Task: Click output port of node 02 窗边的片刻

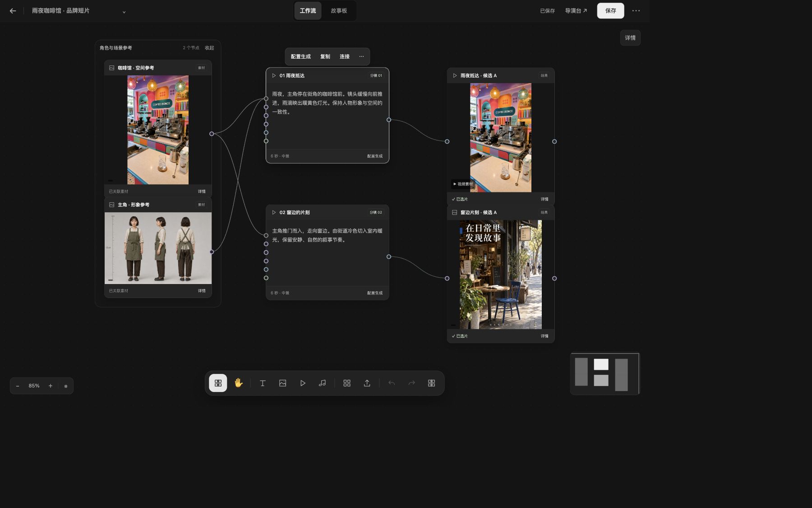Action: (x=389, y=256)
